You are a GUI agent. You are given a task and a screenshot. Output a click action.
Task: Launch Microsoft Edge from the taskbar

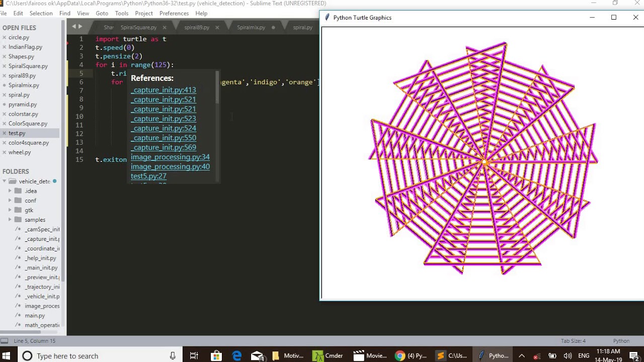click(x=237, y=355)
